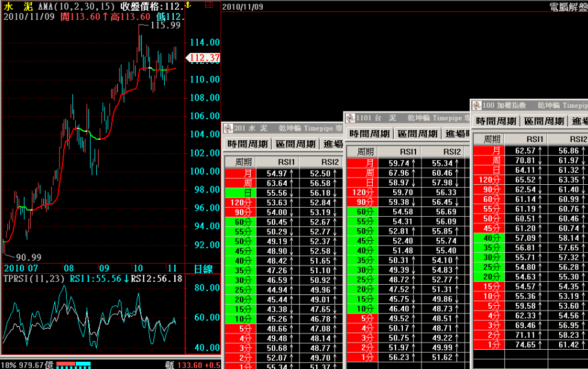Click the 日線 period selector below chart
Image resolution: width=588 pixels, height=369 pixels.
tap(203, 268)
